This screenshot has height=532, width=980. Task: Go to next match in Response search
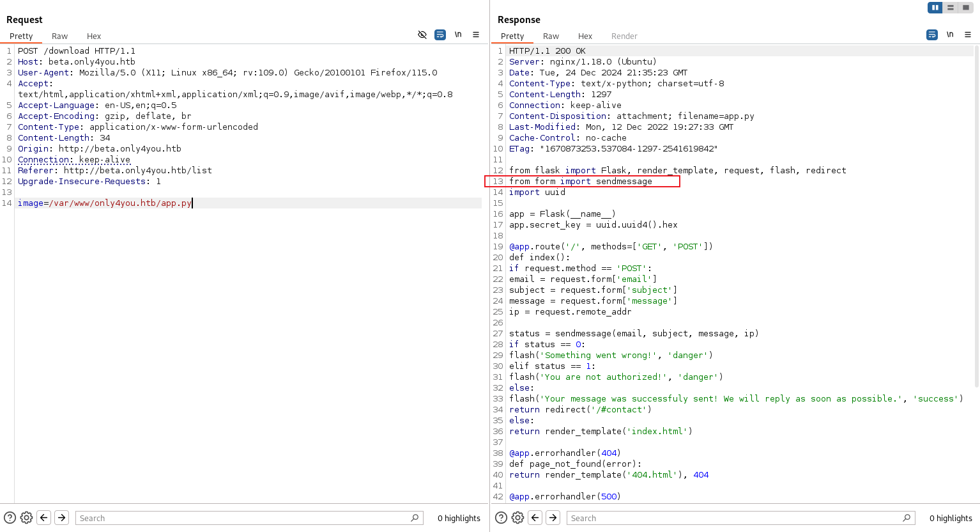click(x=553, y=518)
